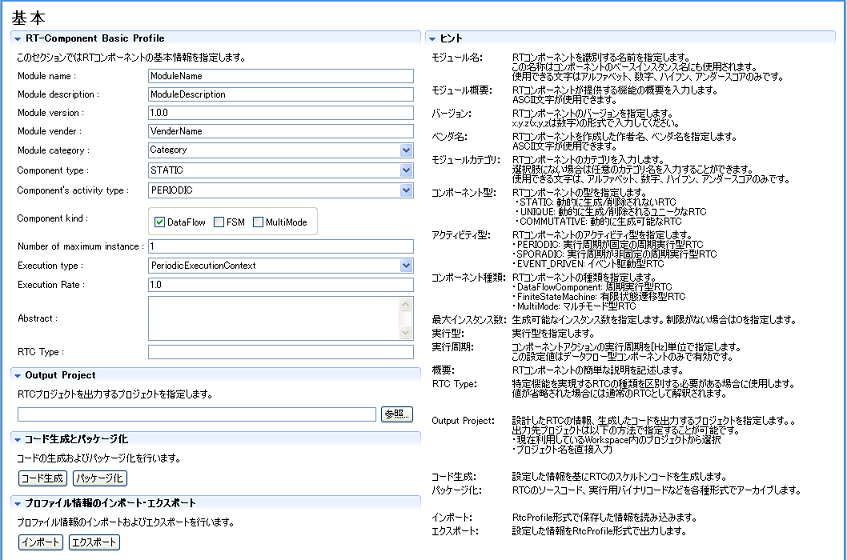Click the 基本 page title
The height and width of the screenshot is (560, 847).
(x=29, y=18)
